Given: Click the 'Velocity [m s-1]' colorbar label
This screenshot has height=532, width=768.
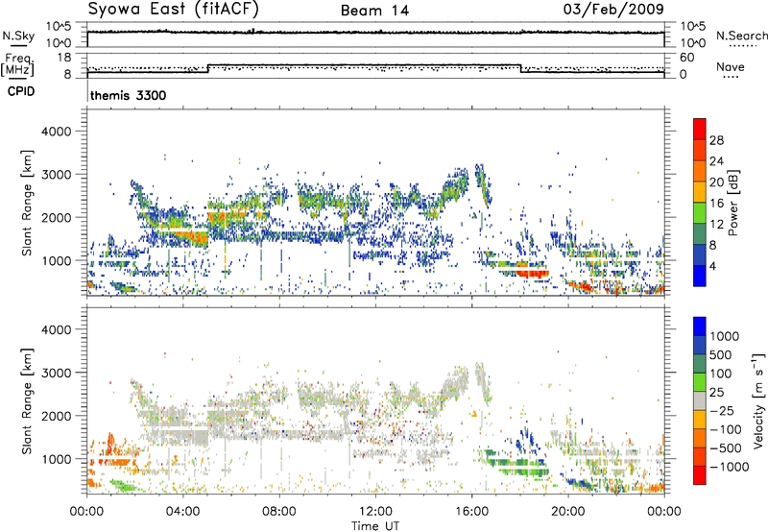Looking at the screenshot, I should click(x=758, y=400).
